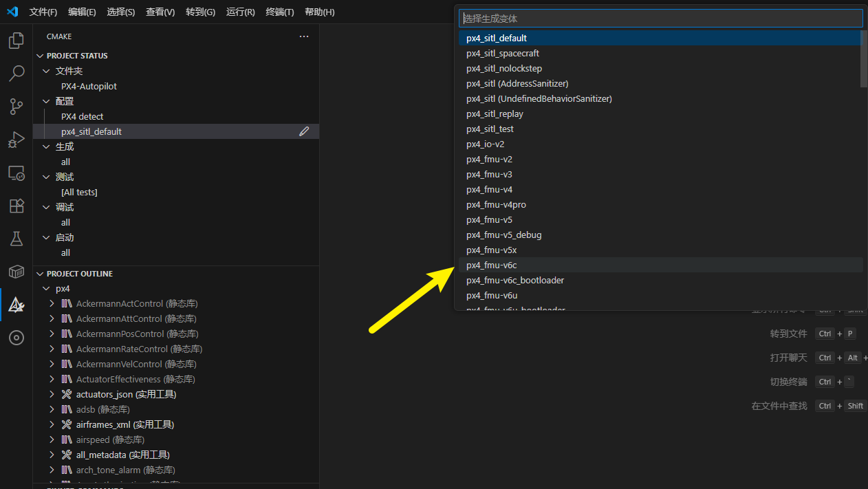Open the 文件(F) menu
Viewport: 868px width, 489px height.
43,12
